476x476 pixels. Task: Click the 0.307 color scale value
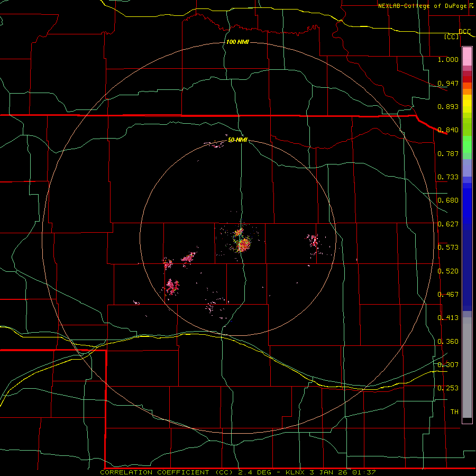[x=448, y=364]
